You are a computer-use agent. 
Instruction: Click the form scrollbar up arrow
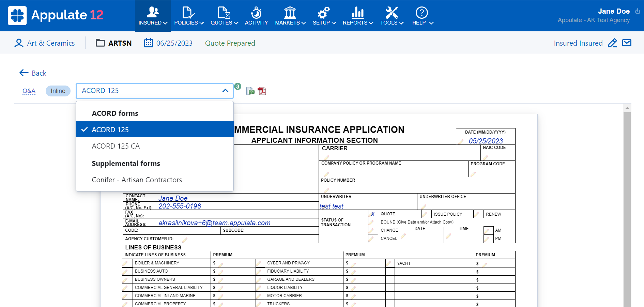tap(627, 108)
